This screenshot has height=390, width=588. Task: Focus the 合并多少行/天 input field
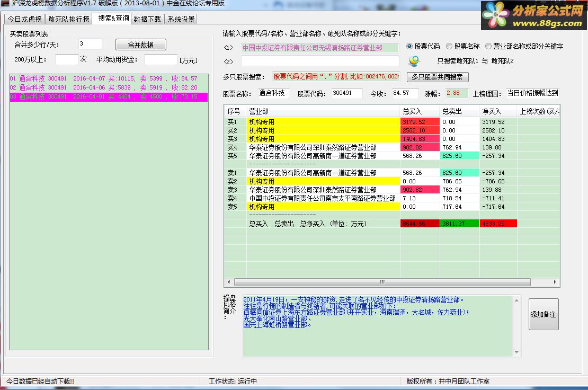(90, 45)
